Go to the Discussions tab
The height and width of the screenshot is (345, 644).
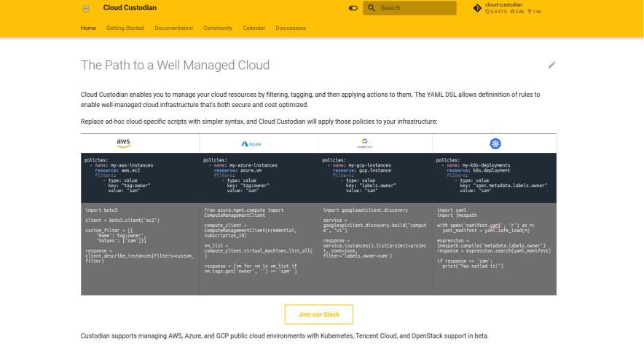click(x=291, y=28)
